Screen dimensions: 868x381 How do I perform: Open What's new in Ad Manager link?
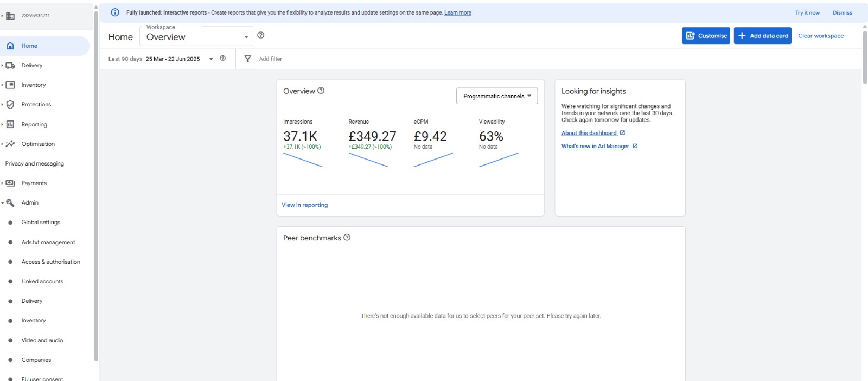click(x=596, y=146)
